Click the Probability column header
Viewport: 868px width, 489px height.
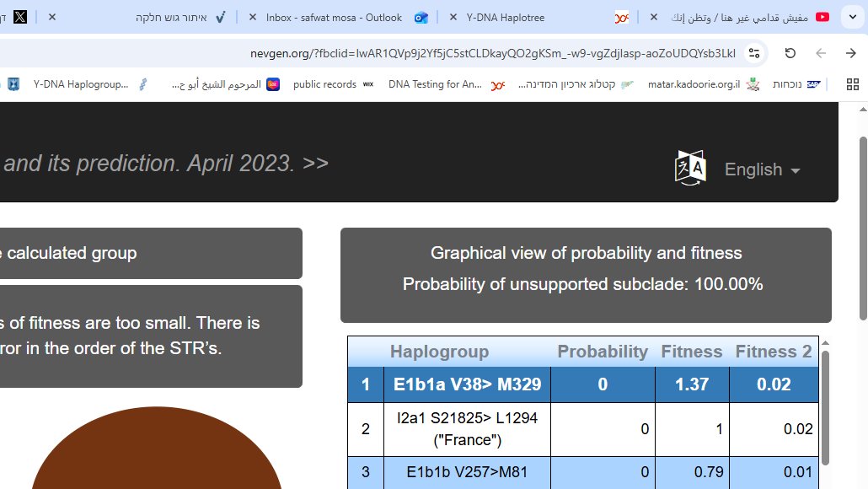(x=603, y=352)
